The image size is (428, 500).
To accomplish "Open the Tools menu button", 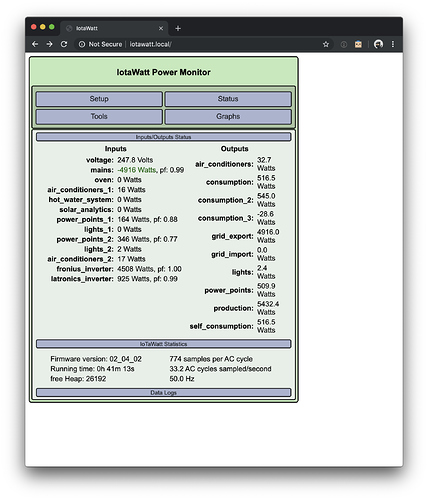I will tap(99, 116).
